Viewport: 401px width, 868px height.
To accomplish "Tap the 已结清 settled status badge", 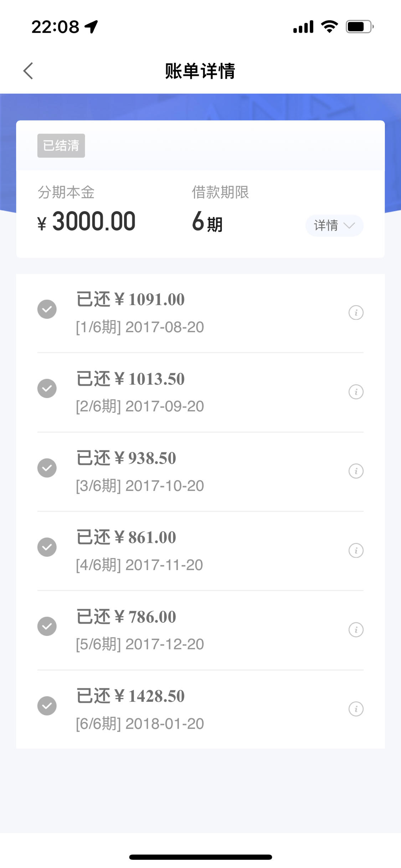I will pyautogui.click(x=61, y=145).
